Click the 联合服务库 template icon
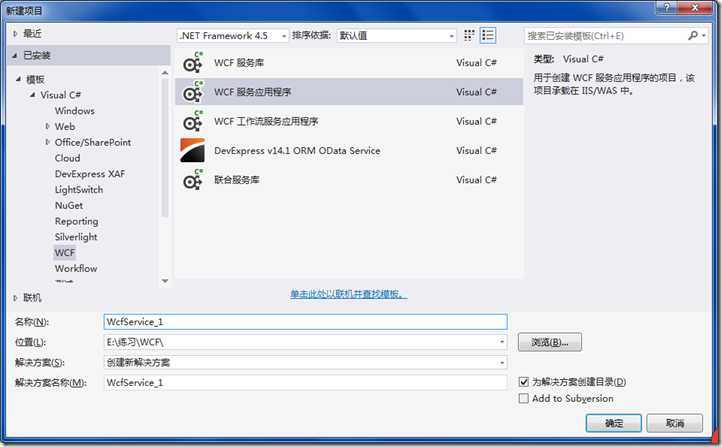Image resolution: width=722 pixels, height=447 pixels. tap(192, 180)
